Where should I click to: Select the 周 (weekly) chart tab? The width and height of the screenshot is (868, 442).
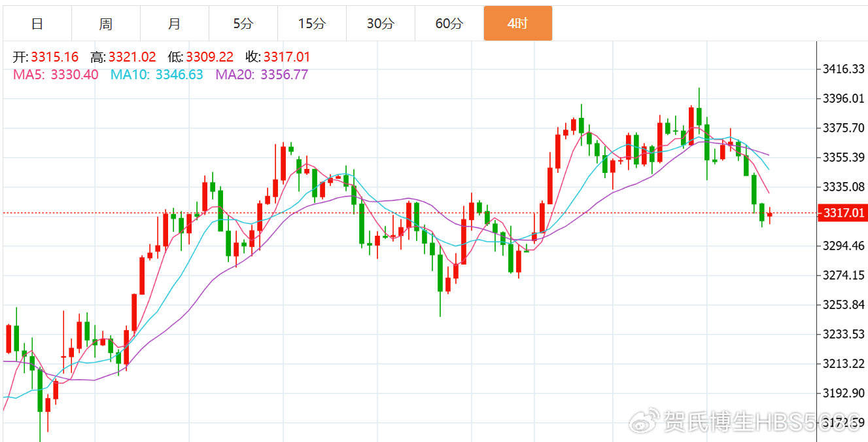click(106, 24)
